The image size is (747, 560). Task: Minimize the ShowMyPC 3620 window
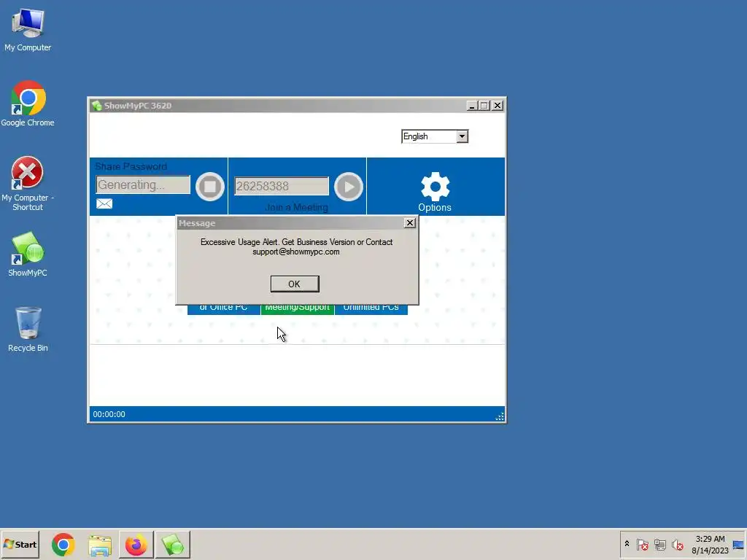(x=472, y=106)
